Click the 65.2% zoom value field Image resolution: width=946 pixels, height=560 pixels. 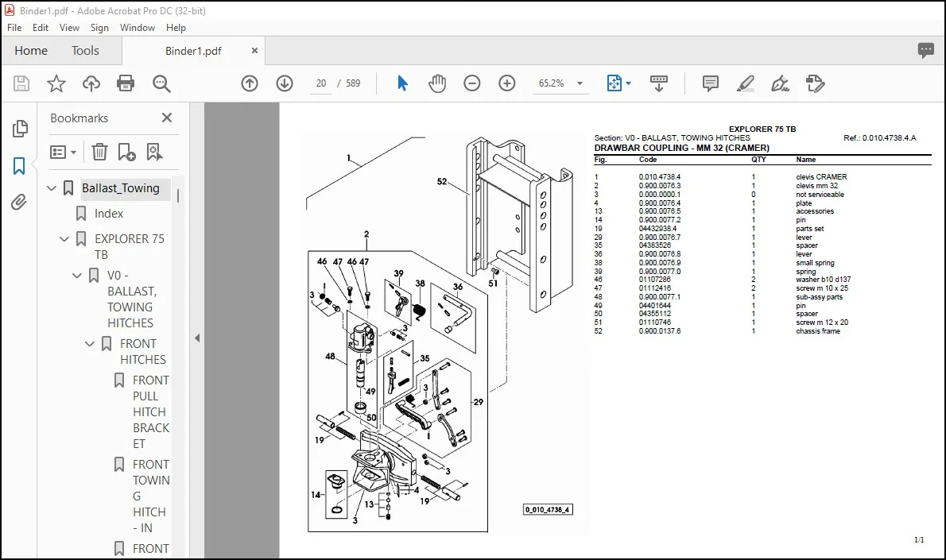pos(552,83)
